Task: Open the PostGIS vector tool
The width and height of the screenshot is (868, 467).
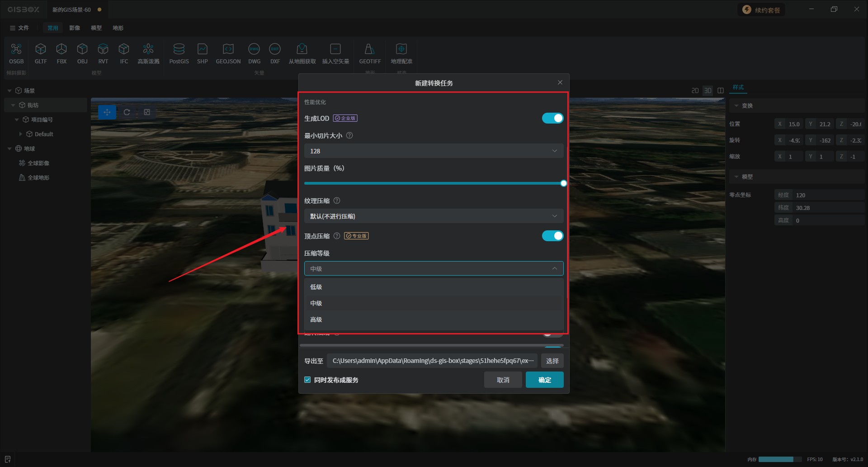Action: [x=179, y=49]
